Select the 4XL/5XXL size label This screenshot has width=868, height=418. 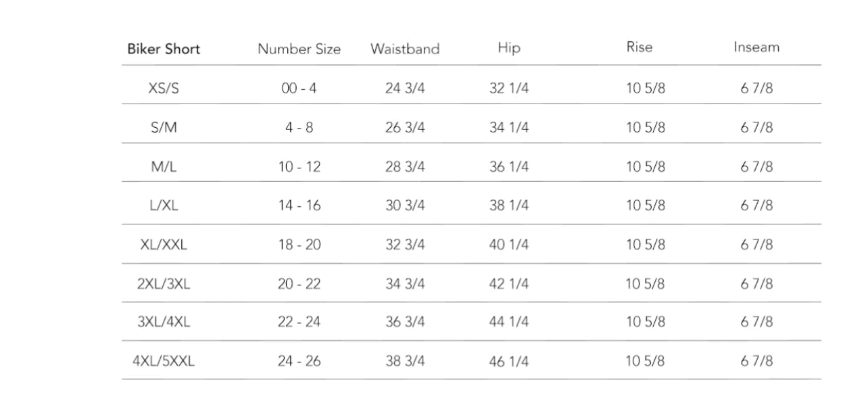pyautogui.click(x=164, y=361)
